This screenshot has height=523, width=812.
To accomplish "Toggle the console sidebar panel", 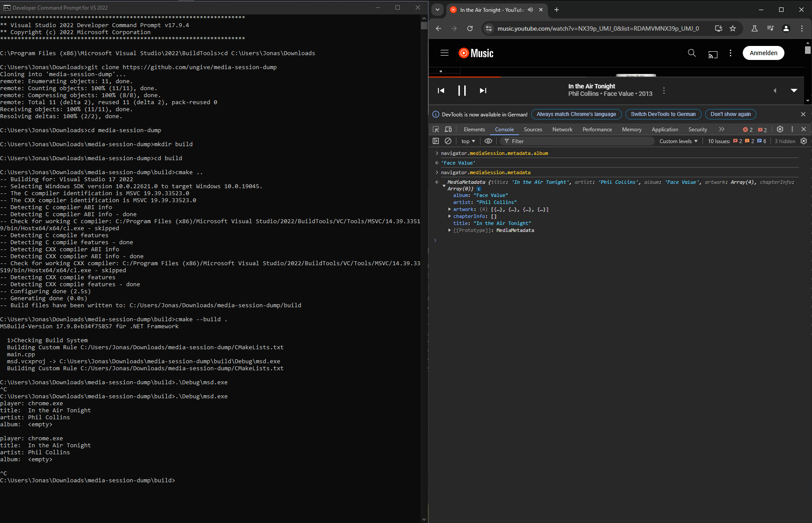I will click(x=436, y=141).
